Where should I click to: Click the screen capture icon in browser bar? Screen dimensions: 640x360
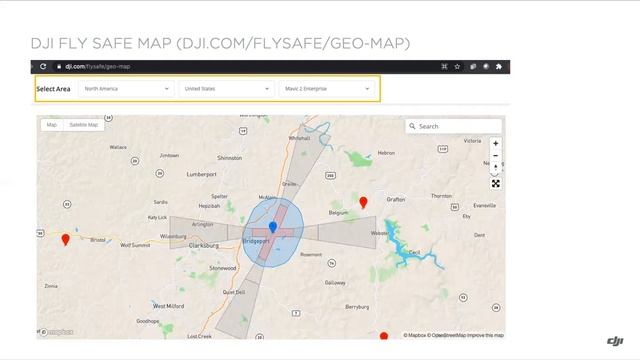coord(444,67)
